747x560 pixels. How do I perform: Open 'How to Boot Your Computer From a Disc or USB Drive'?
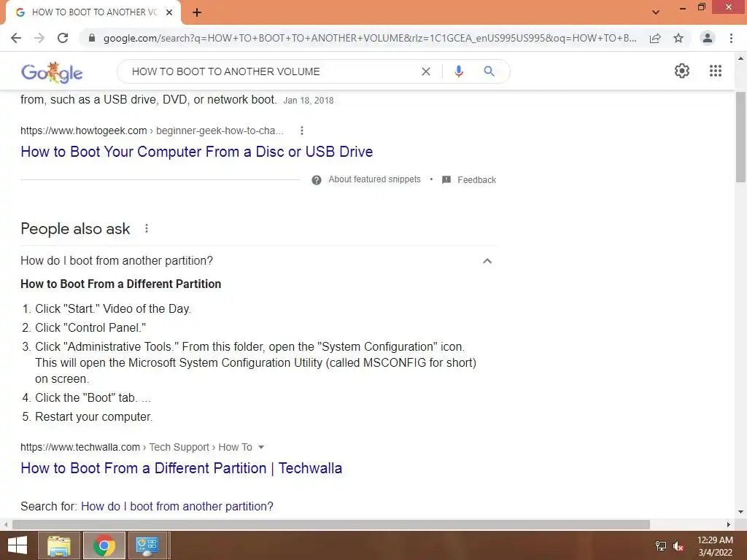click(x=197, y=152)
